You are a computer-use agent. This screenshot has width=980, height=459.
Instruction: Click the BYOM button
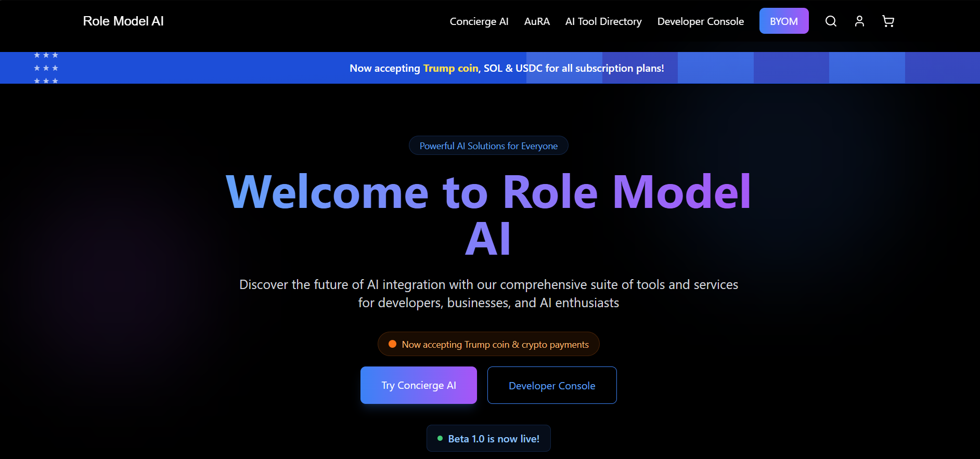(784, 21)
